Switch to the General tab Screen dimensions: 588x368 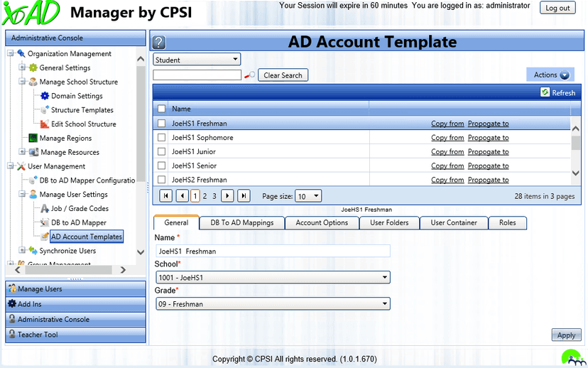click(176, 222)
